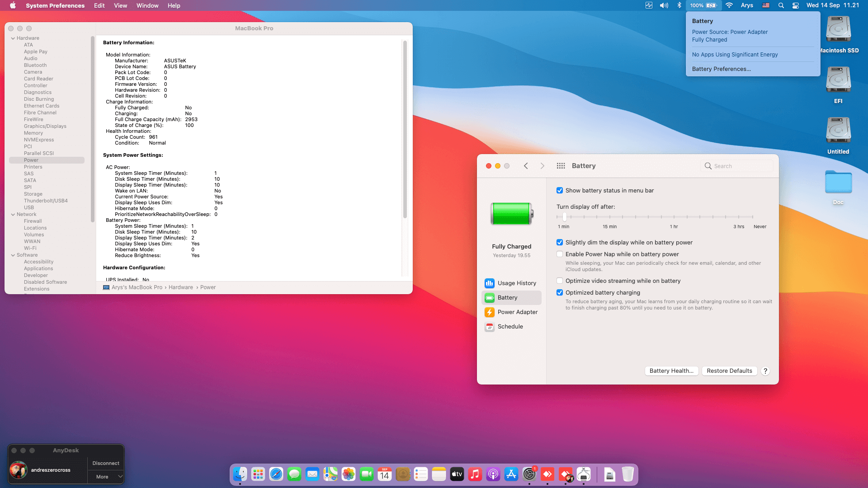Click Restore Defaults button

(729, 371)
